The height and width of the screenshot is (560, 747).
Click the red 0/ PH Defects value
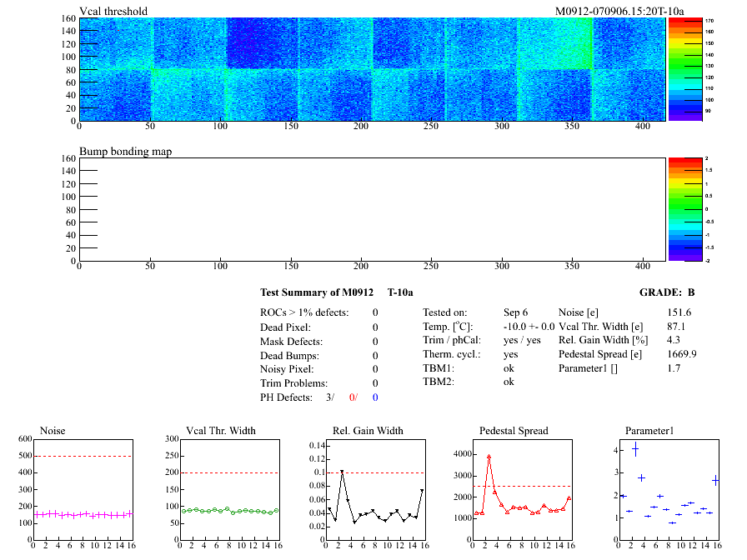click(353, 397)
